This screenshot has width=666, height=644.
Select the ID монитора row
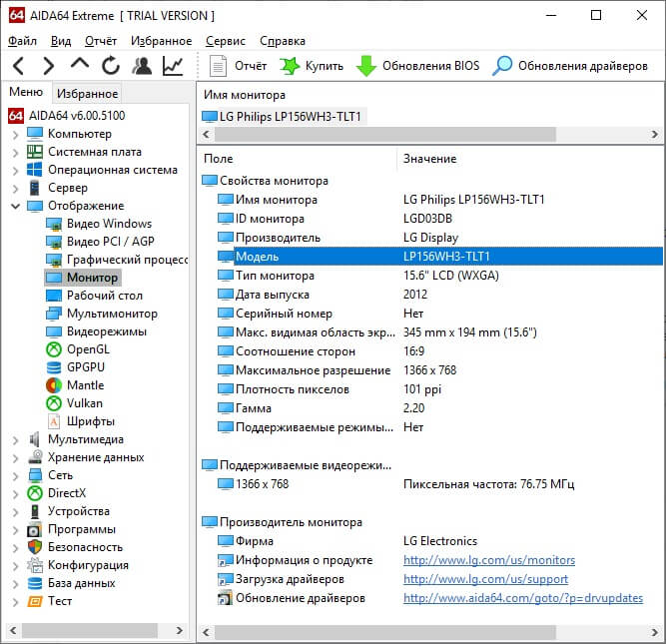pyautogui.click(x=438, y=219)
